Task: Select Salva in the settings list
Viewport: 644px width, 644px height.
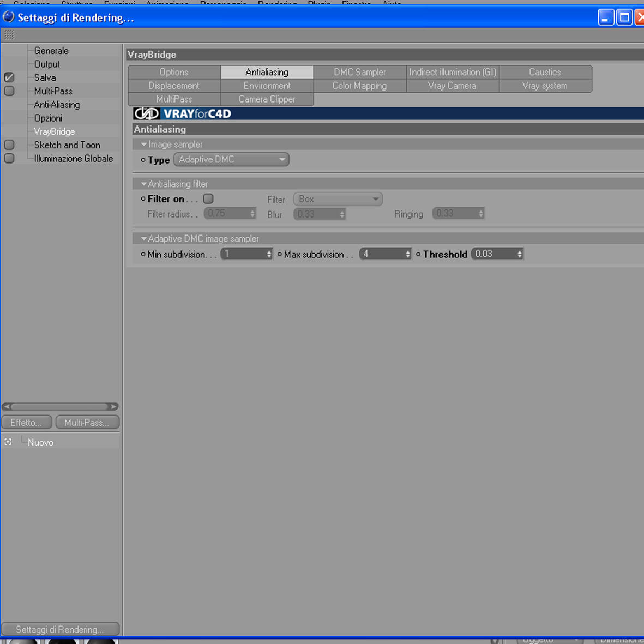Action: [45, 77]
